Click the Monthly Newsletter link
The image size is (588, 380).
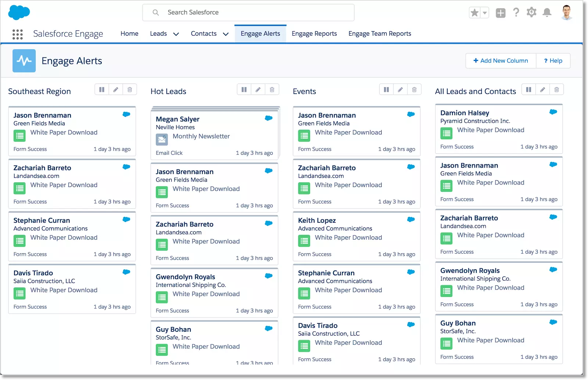point(201,136)
